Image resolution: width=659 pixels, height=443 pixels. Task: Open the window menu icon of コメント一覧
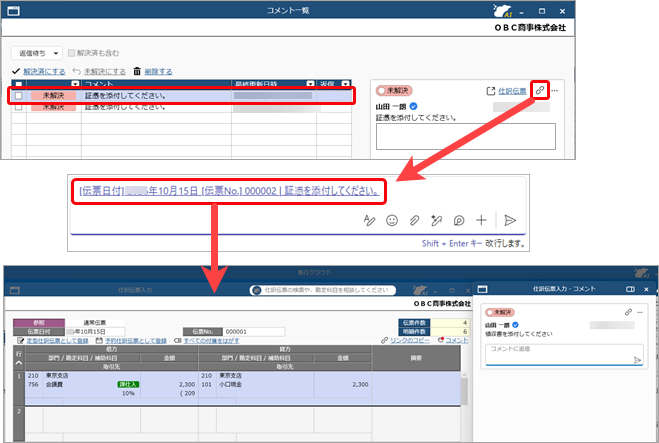(13, 11)
